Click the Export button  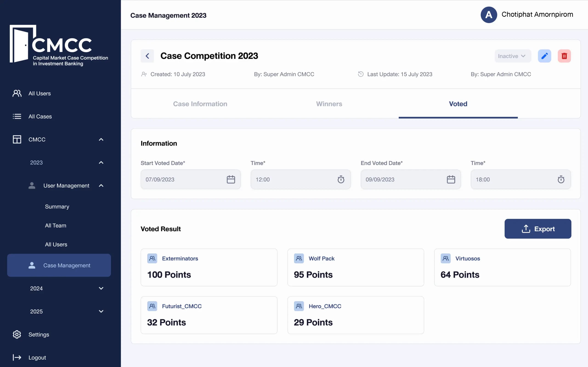click(538, 229)
